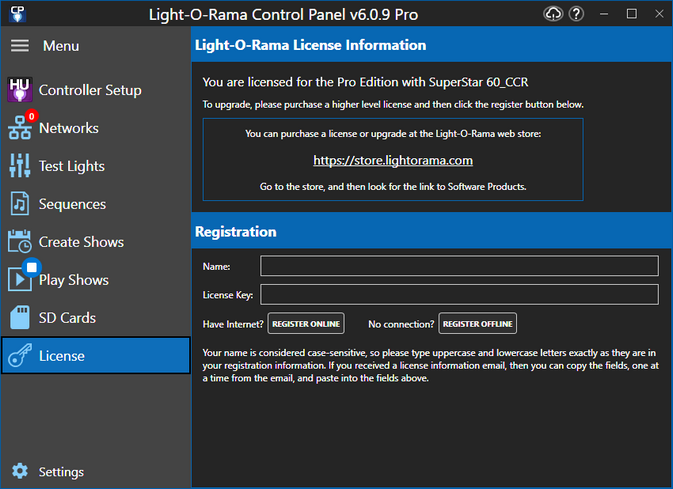
Task: Click the Registration section header
Action: click(431, 231)
